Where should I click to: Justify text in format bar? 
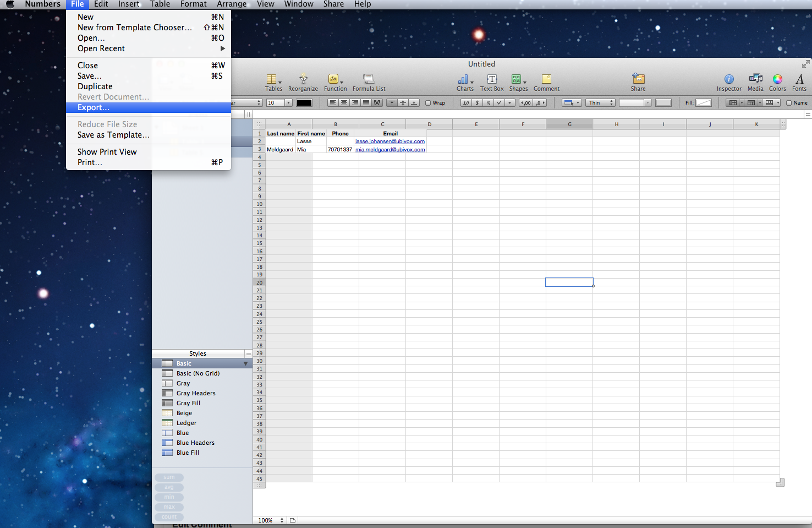(366, 103)
